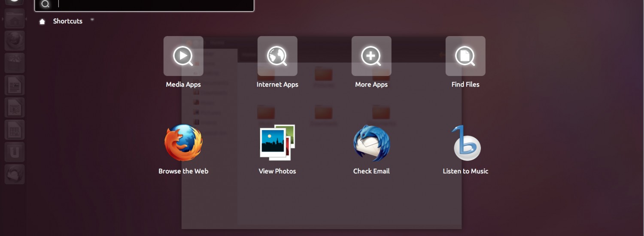Open the Media Apps shortcut
The height and width of the screenshot is (236, 644).
pos(183,56)
